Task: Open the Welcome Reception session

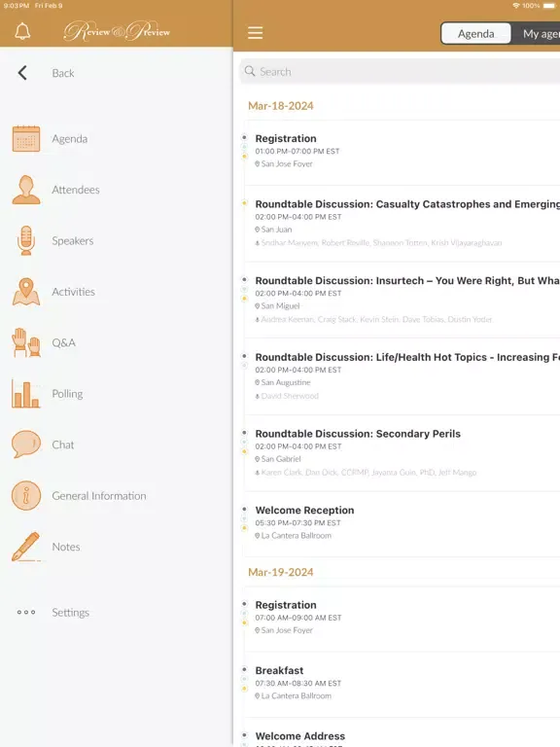Action: coord(402,522)
